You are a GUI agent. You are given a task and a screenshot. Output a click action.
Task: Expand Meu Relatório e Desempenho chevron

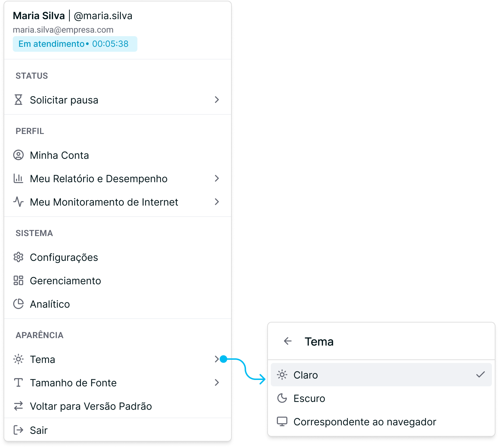(217, 178)
